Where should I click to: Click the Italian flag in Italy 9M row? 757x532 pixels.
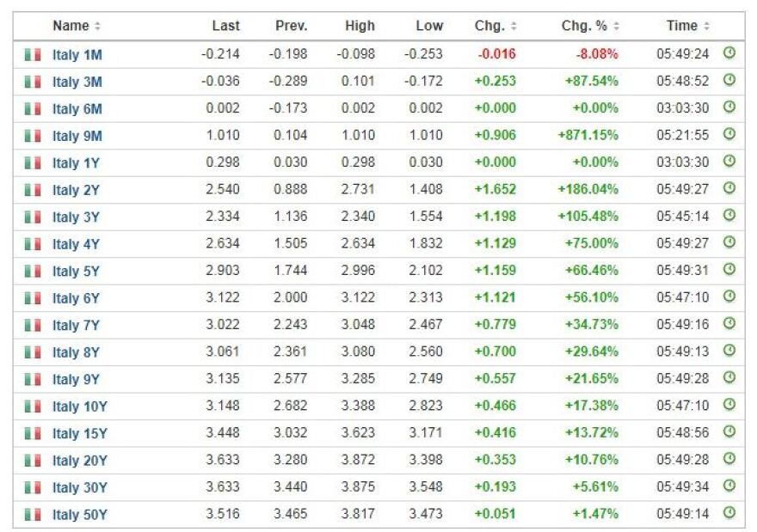click(33, 136)
